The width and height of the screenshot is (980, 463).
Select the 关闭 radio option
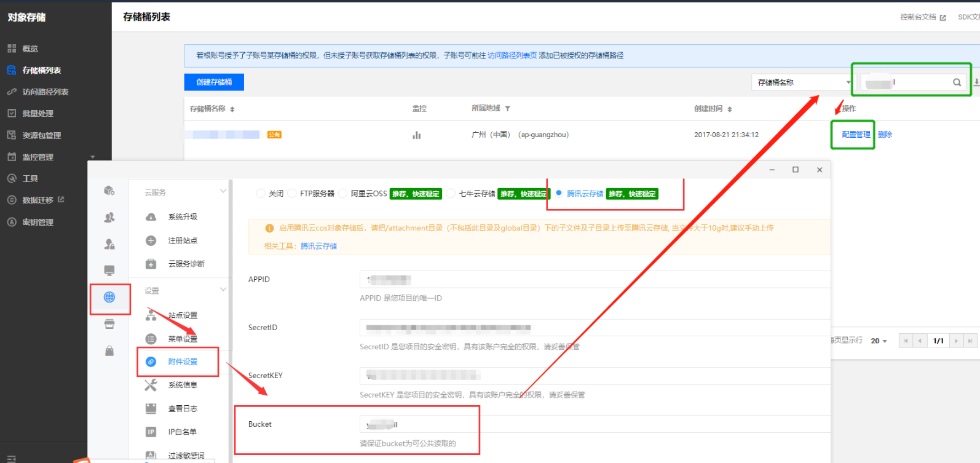pyautogui.click(x=261, y=194)
